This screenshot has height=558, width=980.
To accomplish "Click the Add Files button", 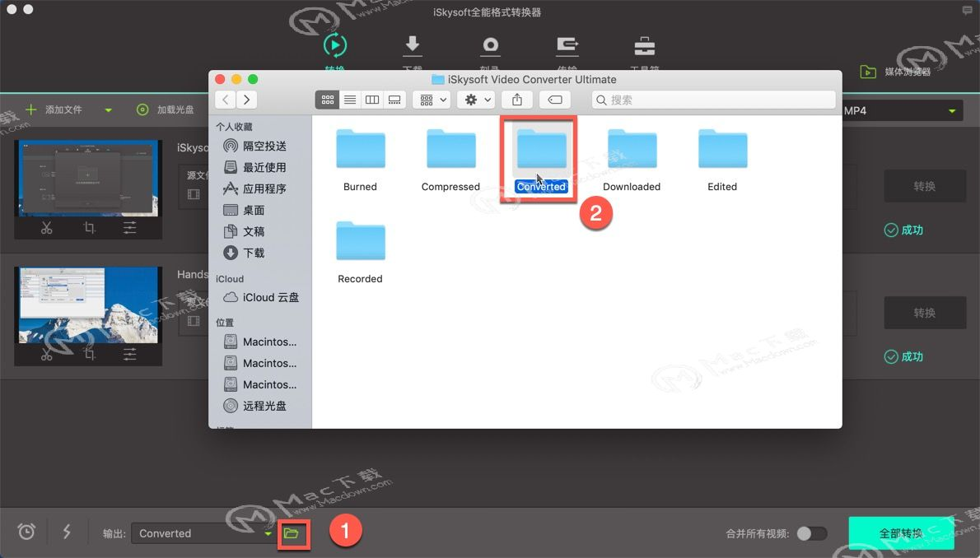I will [x=54, y=109].
